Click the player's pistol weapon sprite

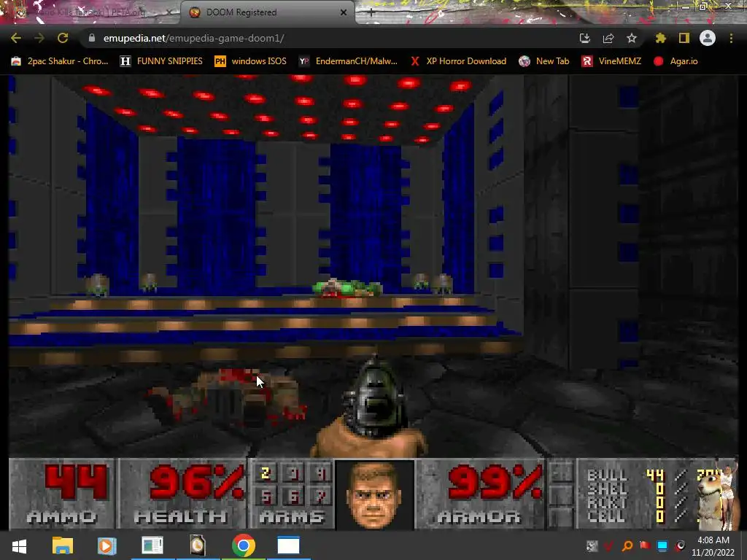point(374,405)
